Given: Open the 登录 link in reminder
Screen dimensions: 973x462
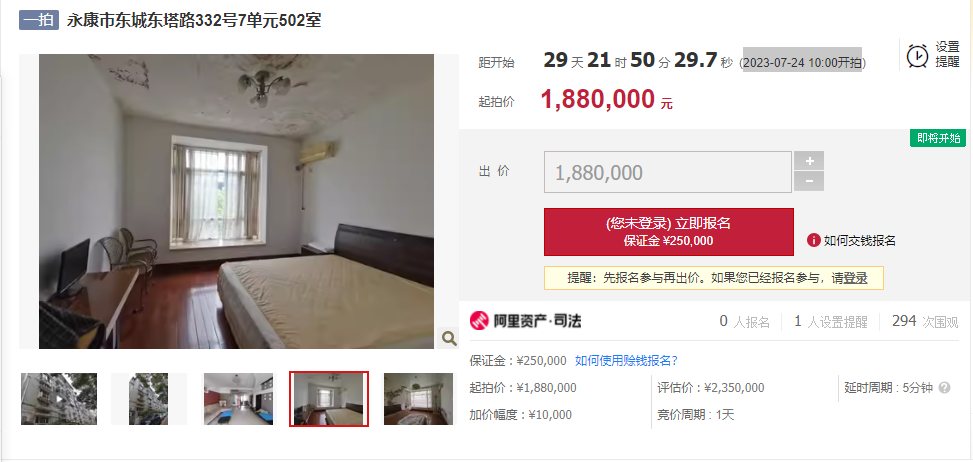Looking at the screenshot, I should tap(855, 278).
